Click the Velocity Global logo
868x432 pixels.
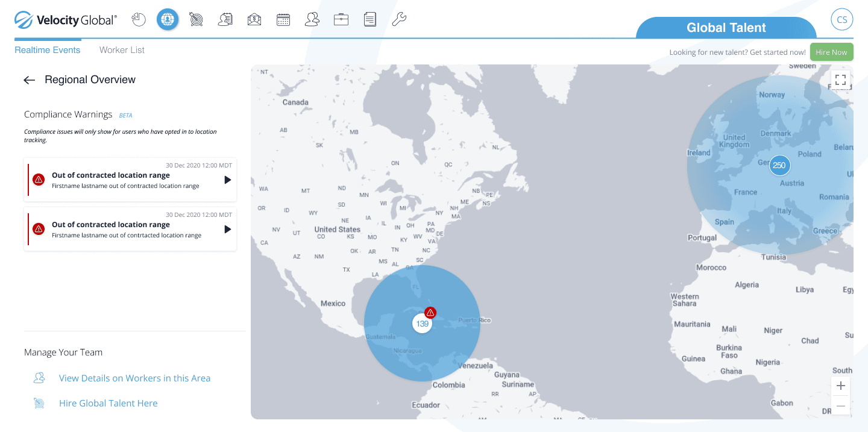[66, 20]
